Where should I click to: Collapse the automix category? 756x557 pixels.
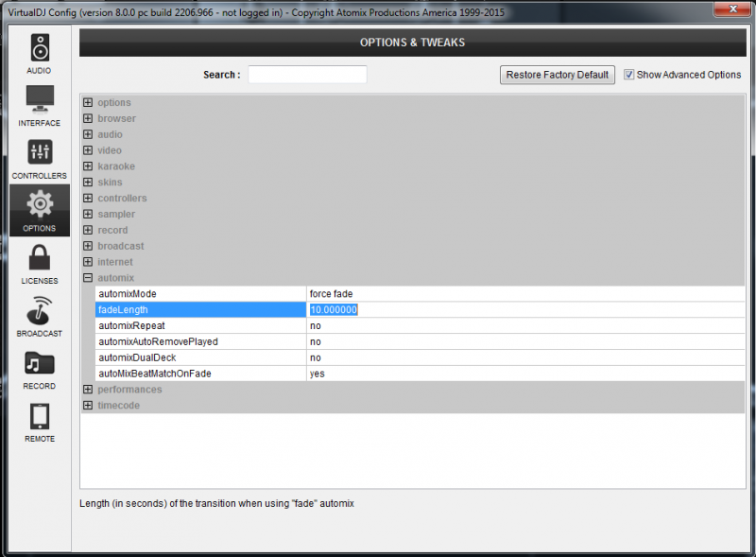88,277
